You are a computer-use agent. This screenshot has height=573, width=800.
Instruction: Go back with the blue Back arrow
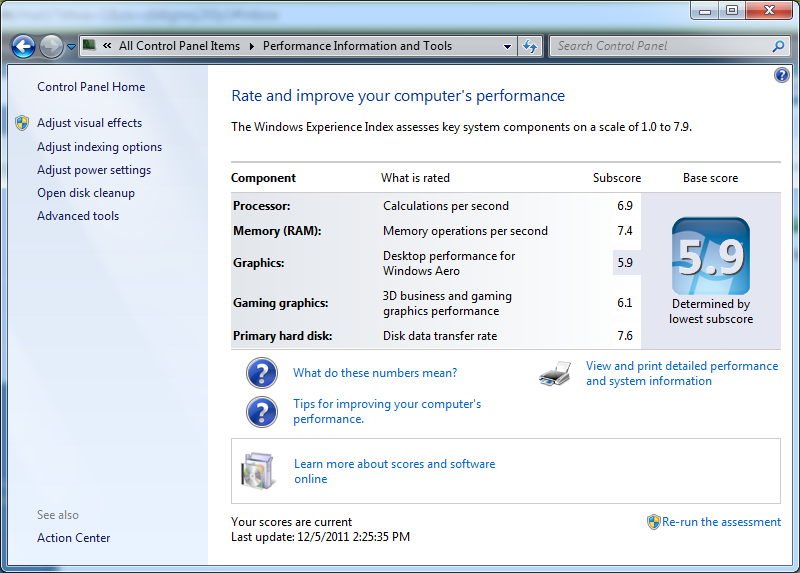click(x=23, y=46)
